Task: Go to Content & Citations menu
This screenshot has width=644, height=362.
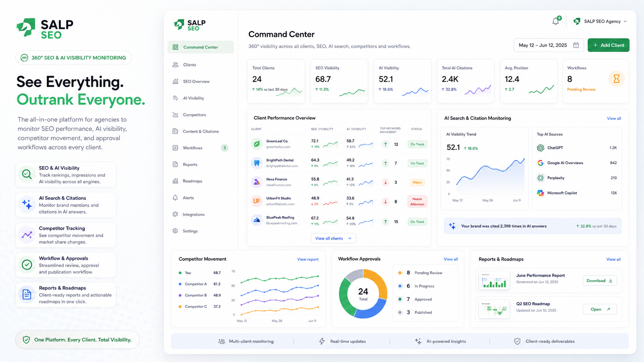Action: tap(201, 131)
